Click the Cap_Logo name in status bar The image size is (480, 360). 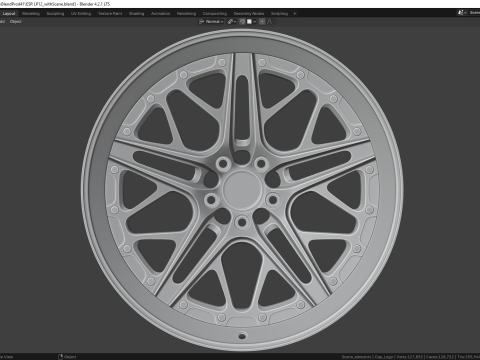click(384, 357)
